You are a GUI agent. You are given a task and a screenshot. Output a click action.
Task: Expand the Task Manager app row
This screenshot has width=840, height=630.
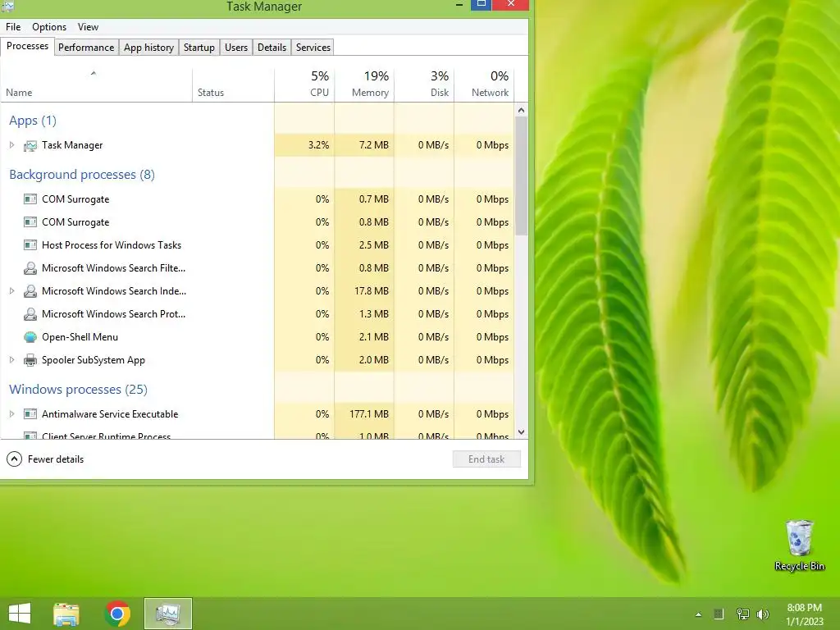point(11,145)
